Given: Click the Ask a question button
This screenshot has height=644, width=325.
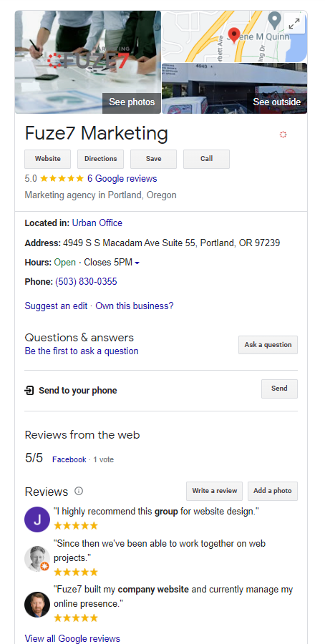Looking at the screenshot, I should 268,345.
